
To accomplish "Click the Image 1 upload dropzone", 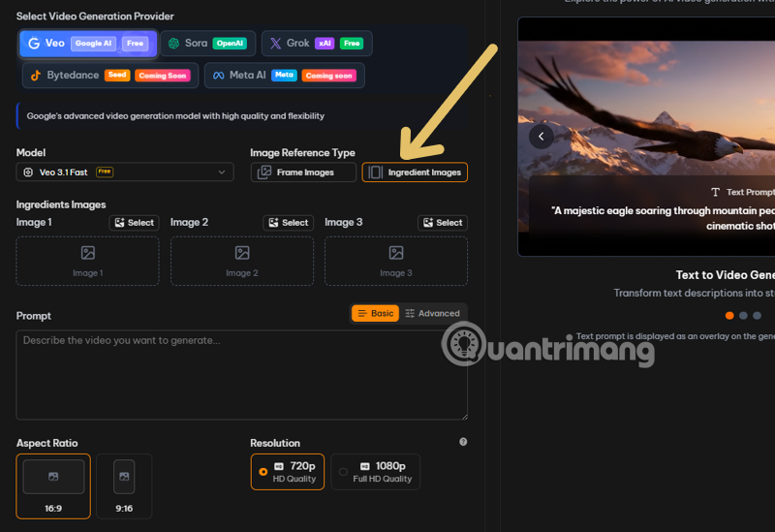I will pyautogui.click(x=88, y=261).
